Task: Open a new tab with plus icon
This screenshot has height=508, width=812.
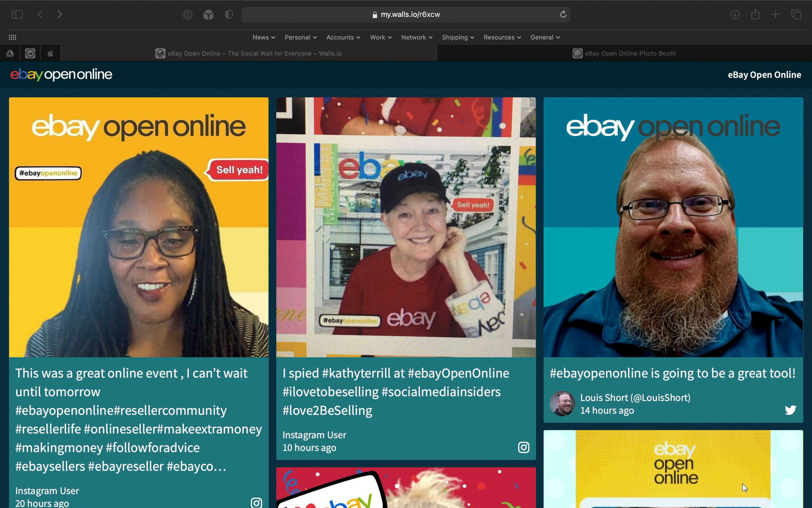Action: pyautogui.click(x=775, y=14)
